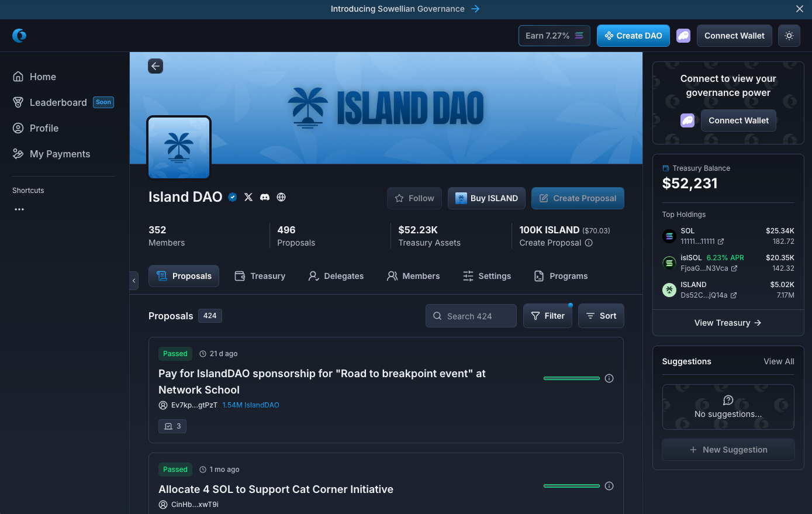
Task: Click the back arrow on the banner
Action: [x=156, y=66]
